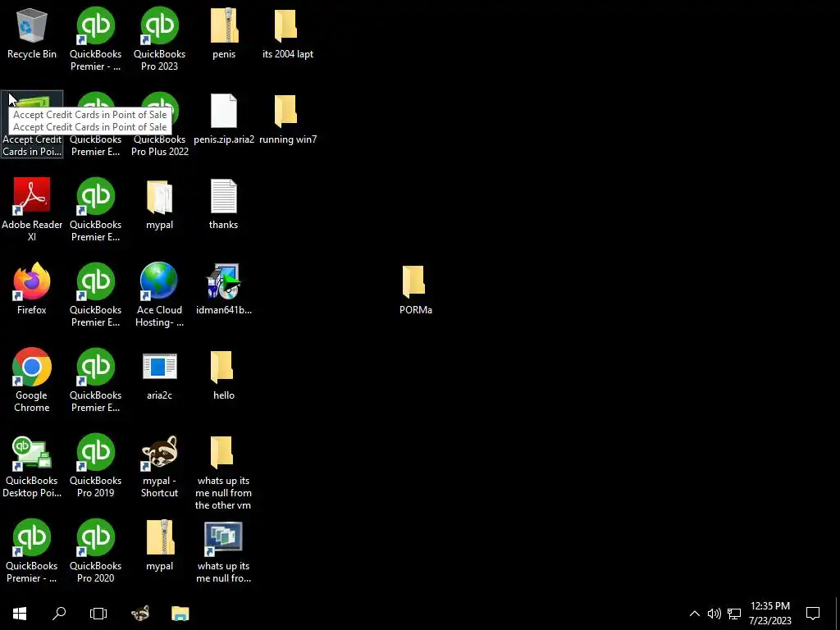This screenshot has width=840, height=630.
Task: Launch QuickBooks Pro Plus 2022 shortcut
Action: pyautogui.click(x=160, y=125)
